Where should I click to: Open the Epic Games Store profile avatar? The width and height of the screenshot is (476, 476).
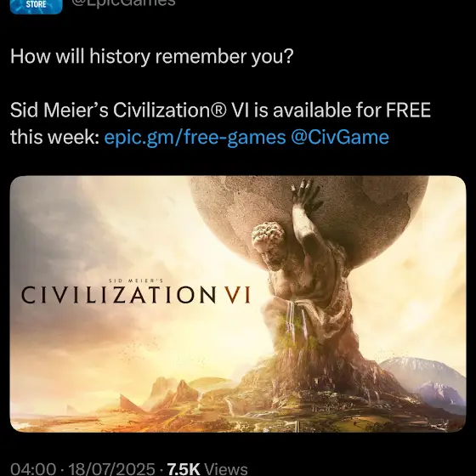pyautogui.click(x=36, y=7)
